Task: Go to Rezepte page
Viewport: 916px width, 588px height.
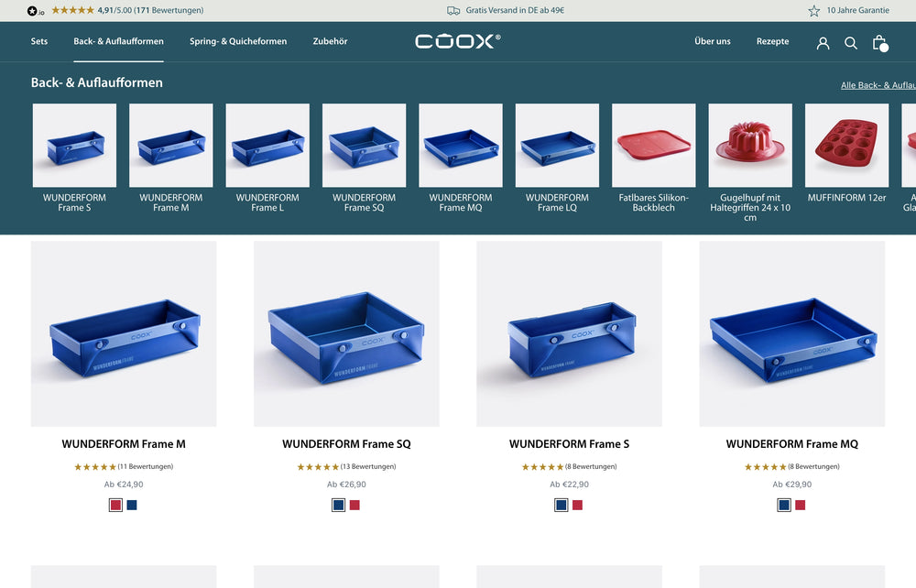Action: click(772, 41)
